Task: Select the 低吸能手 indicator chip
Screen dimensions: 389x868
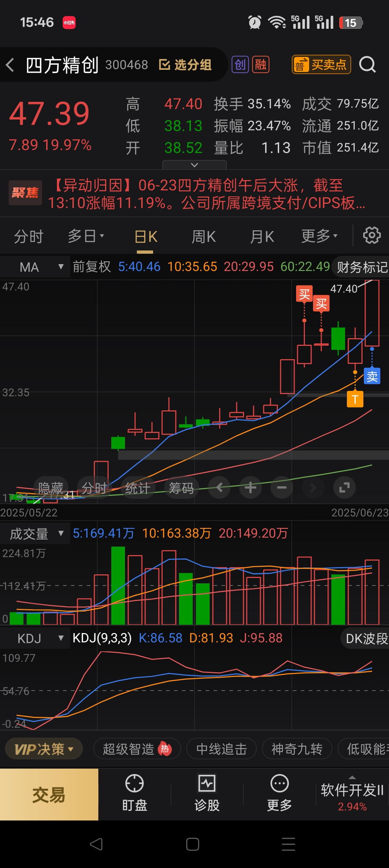Action: click(x=364, y=749)
